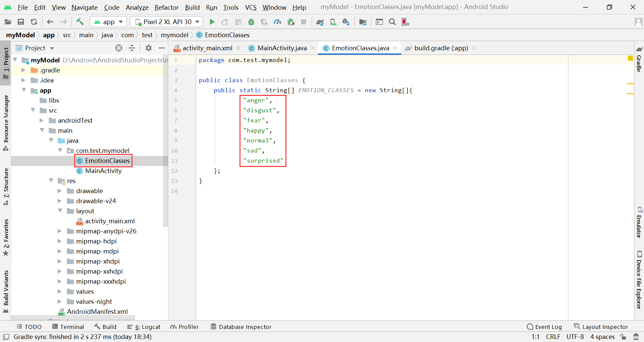Open the Event Log

[x=544, y=327]
